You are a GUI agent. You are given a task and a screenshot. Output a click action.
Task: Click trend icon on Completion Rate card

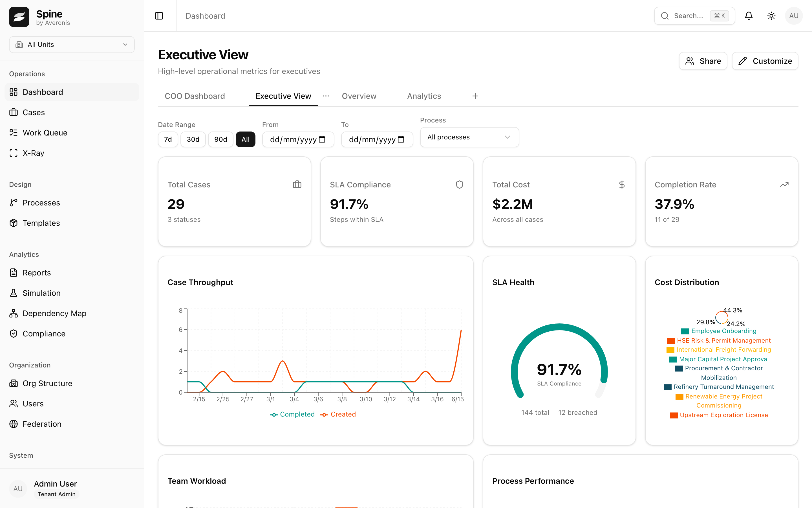tap(784, 185)
